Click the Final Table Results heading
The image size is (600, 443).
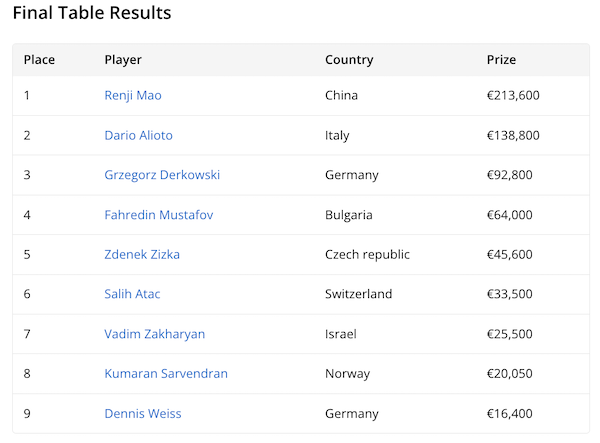[92, 14]
